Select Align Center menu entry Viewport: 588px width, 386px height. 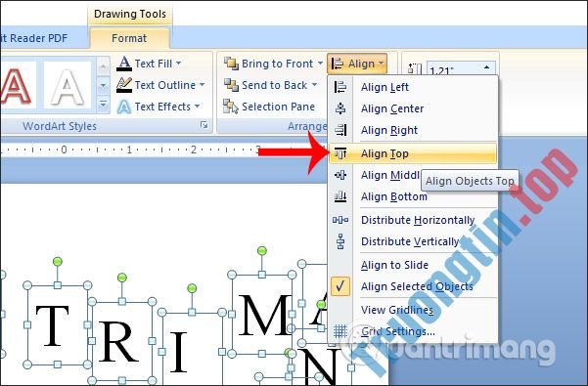coord(413,108)
